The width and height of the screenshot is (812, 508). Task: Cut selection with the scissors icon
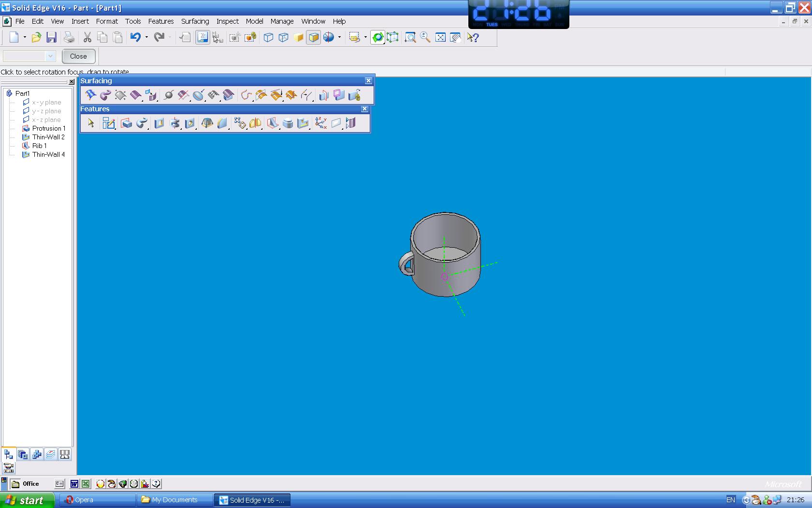(x=87, y=37)
